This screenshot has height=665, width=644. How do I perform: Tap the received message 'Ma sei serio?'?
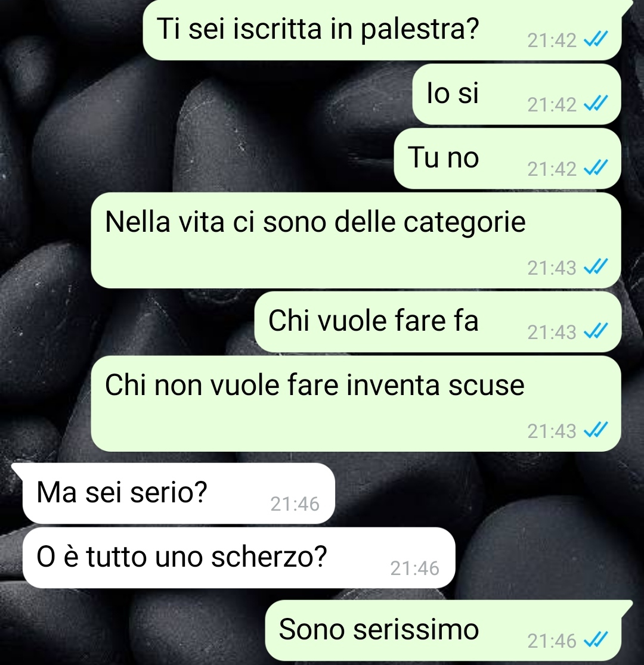pyautogui.click(x=179, y=493)
